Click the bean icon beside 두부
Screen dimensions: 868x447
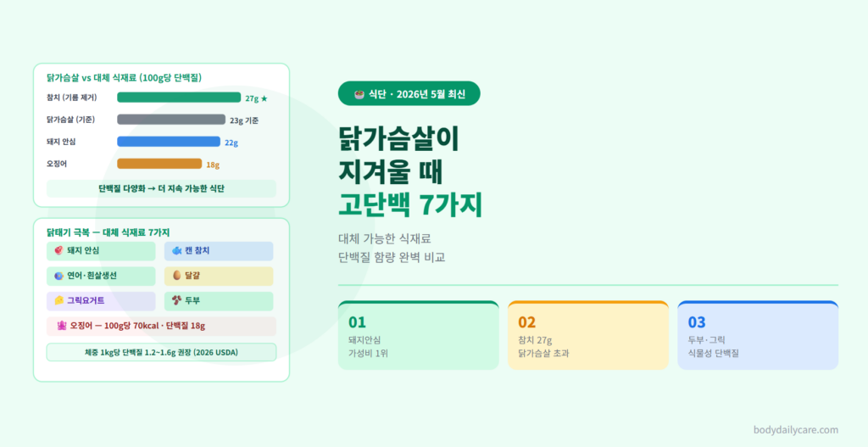click(x=176, y=300)
